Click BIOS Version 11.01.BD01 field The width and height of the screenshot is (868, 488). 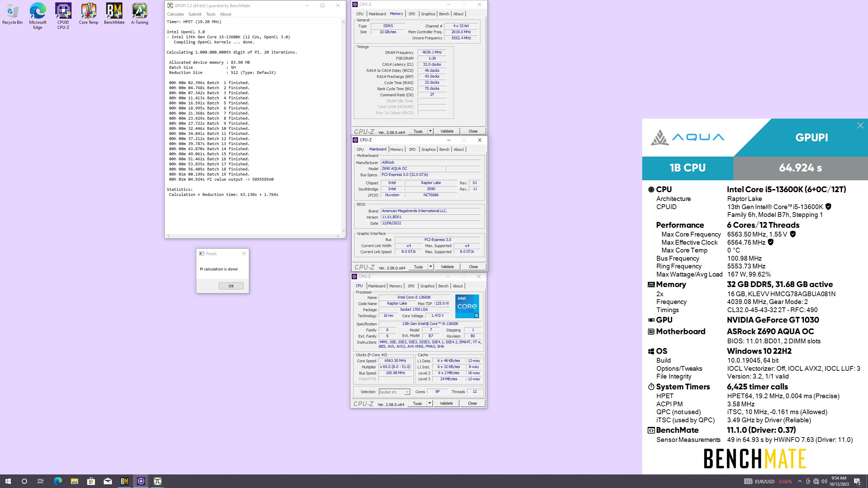point(431,217)
